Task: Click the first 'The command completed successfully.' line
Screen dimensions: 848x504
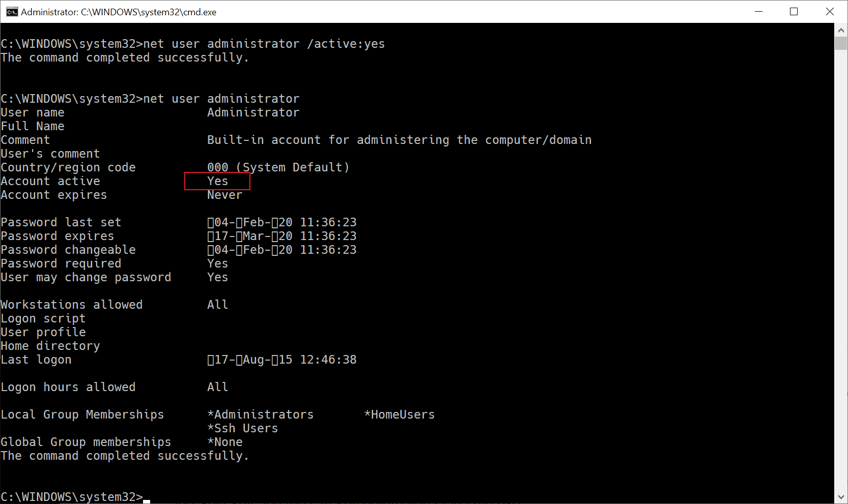Action: tap(125, 57)
